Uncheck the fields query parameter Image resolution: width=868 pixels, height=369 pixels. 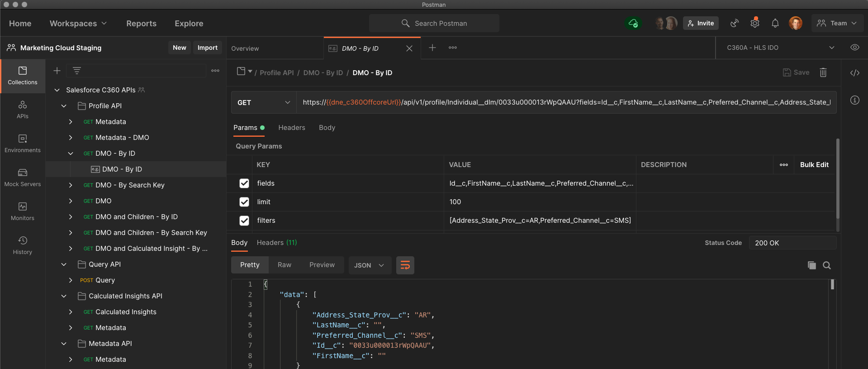point(244,183)
